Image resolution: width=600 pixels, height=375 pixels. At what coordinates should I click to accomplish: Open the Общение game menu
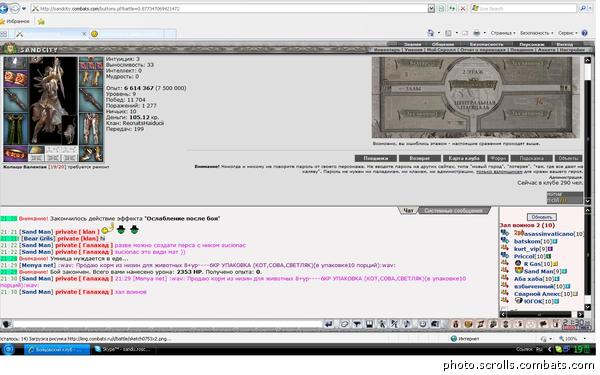coord(442,44)
